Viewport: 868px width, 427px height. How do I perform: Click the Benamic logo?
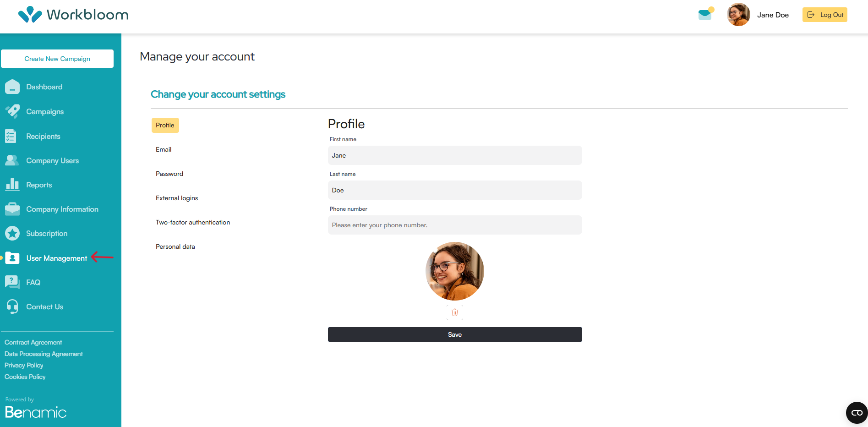click(x=36, y=412)
